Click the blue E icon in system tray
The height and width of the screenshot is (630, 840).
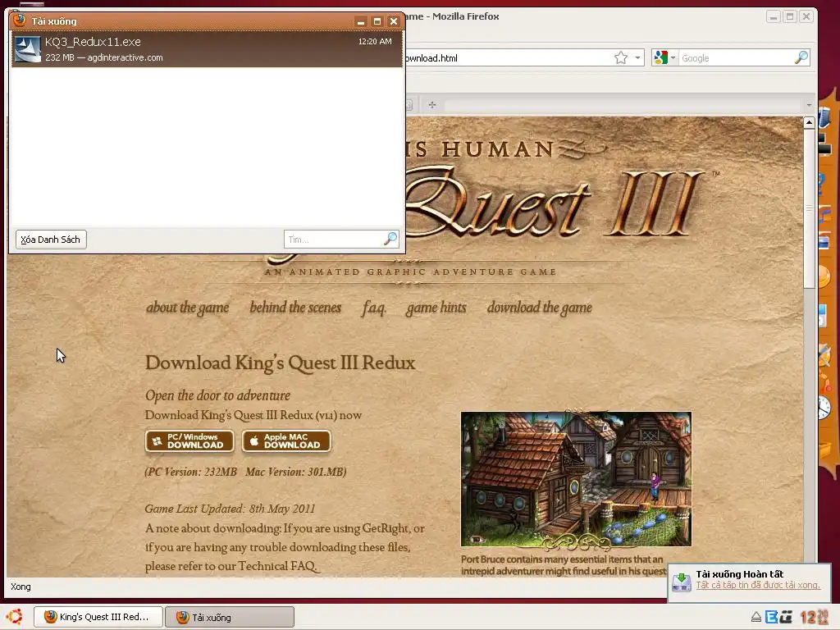(x=771, y=617)
